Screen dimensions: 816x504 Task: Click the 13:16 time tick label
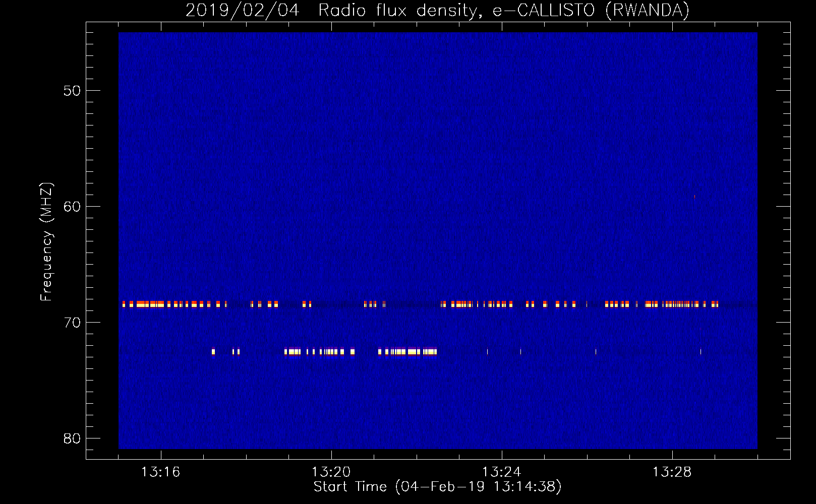pyautogui.click(x=160, y=472)
